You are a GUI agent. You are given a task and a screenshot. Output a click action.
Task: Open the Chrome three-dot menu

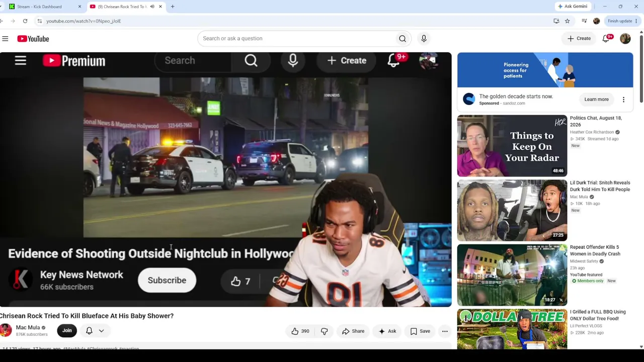(x=637, y=21)
